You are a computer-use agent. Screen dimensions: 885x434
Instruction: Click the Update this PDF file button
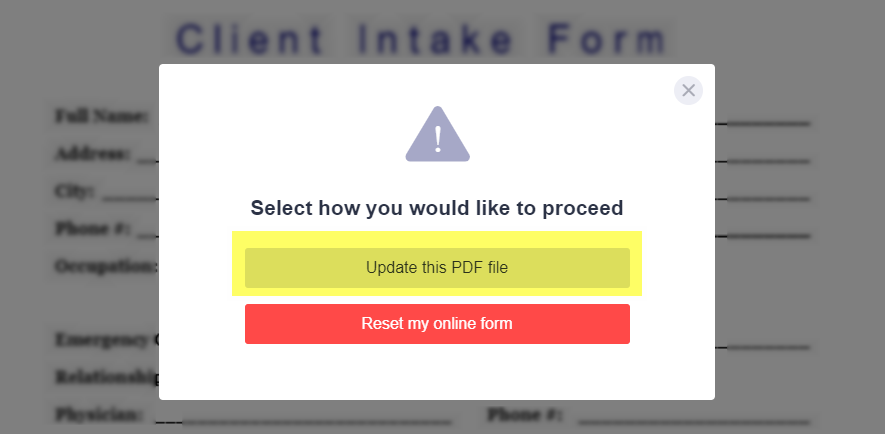(x=437, y=268)
